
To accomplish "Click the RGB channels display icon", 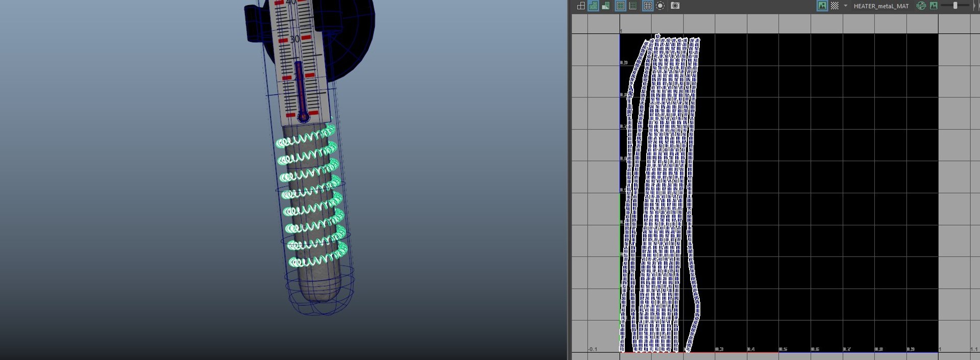I will coord(921,6).
